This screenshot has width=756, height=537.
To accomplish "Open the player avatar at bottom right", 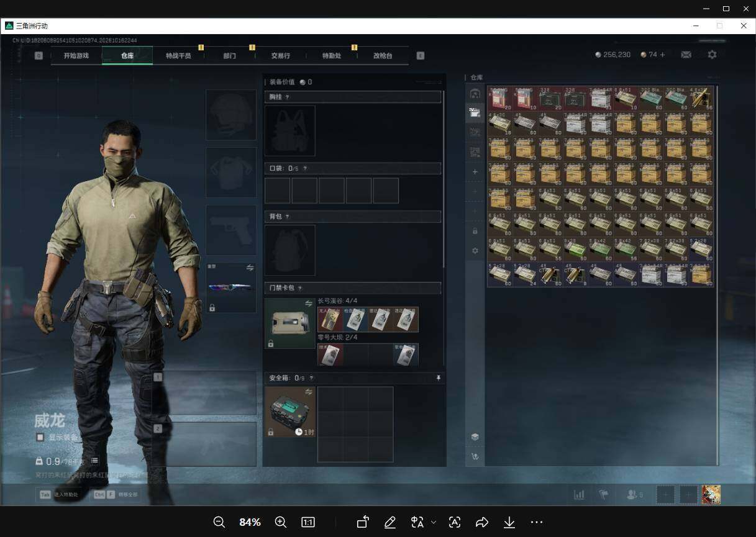I will (x=711, y=495).
